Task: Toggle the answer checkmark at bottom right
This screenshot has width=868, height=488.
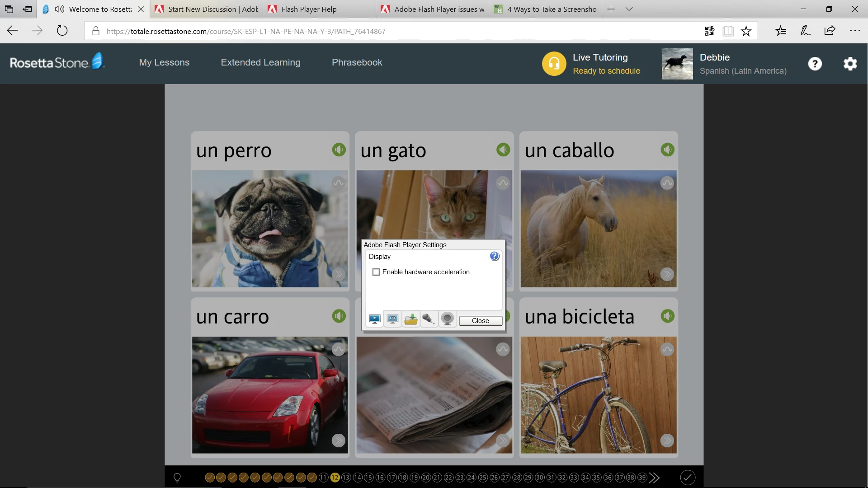Action: (x=687, y=478)
